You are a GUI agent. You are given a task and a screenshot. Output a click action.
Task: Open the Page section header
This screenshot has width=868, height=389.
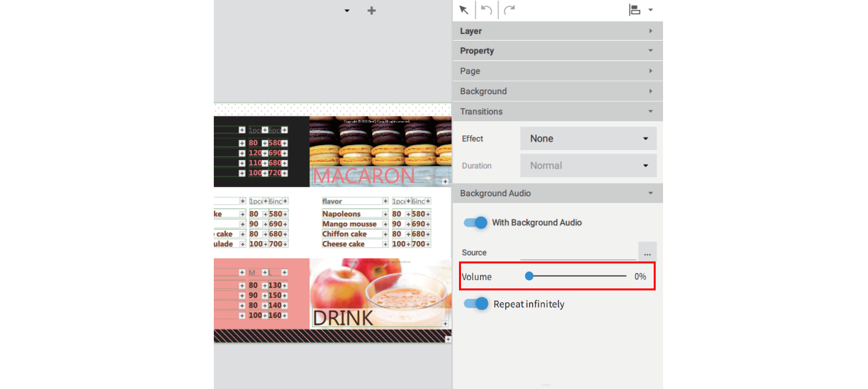(x=557, y=71)
